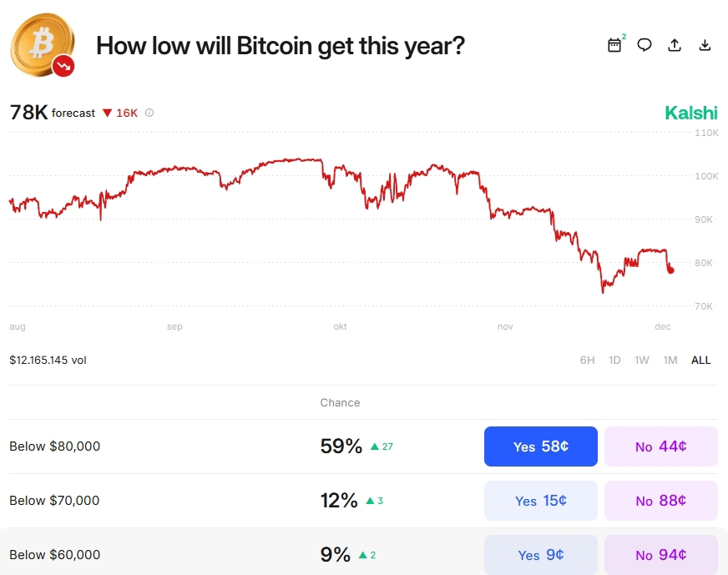Click the red endpoint dot on the chart
Image resolution: width=728 pixels, height=575 pixels.
(670, 270)
